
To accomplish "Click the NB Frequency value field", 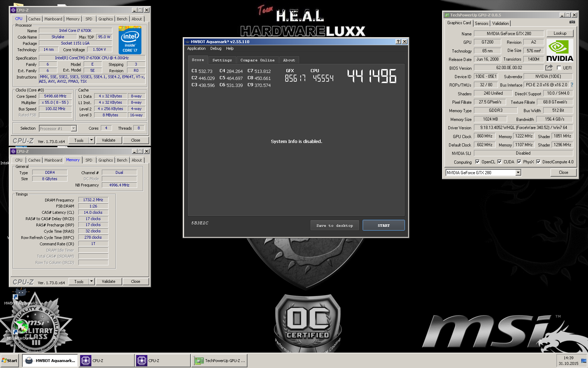I will pos(119,185).
